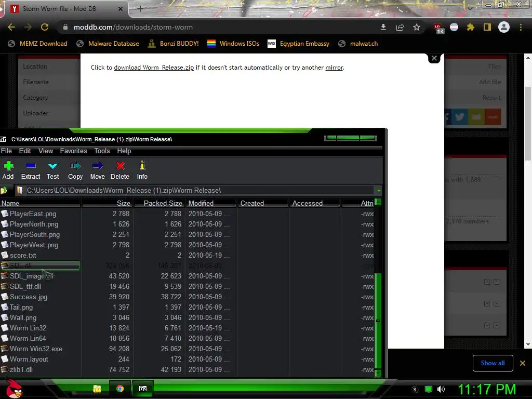The width and height of the screenshot is (532, 399).
Task: Sort files by Size column header
Action: pyautogui.click(x=107, y=203)
